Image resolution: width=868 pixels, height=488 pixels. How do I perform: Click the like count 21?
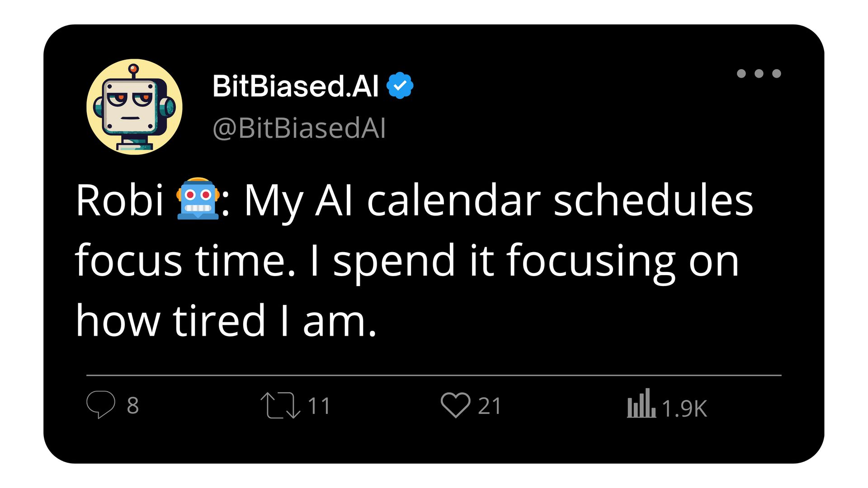pos(490,406)
